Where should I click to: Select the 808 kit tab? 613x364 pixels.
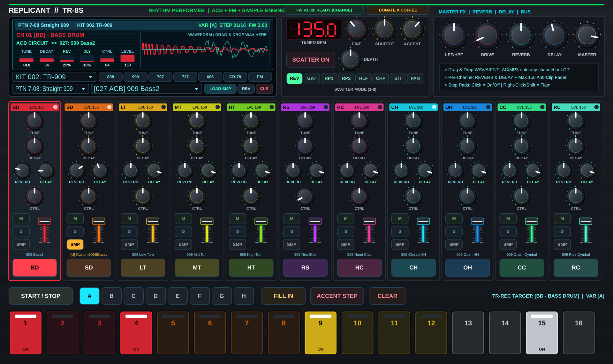click(x=110, y=77)
